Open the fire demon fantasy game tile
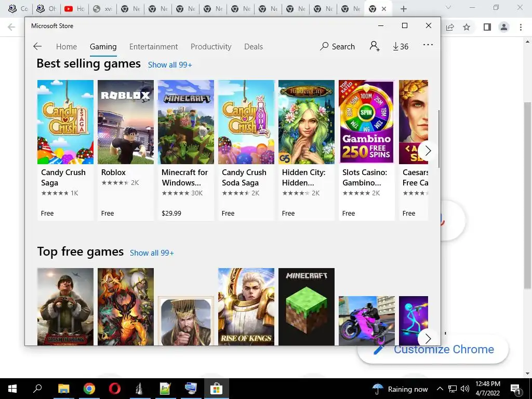The width and height of the screenshot is (532, 399). (x=126, y=307)
